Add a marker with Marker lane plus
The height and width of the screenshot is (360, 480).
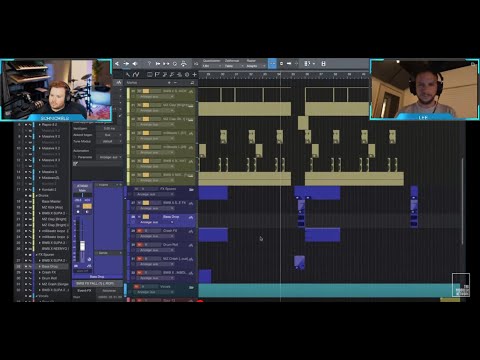click(x=169, y=82)
